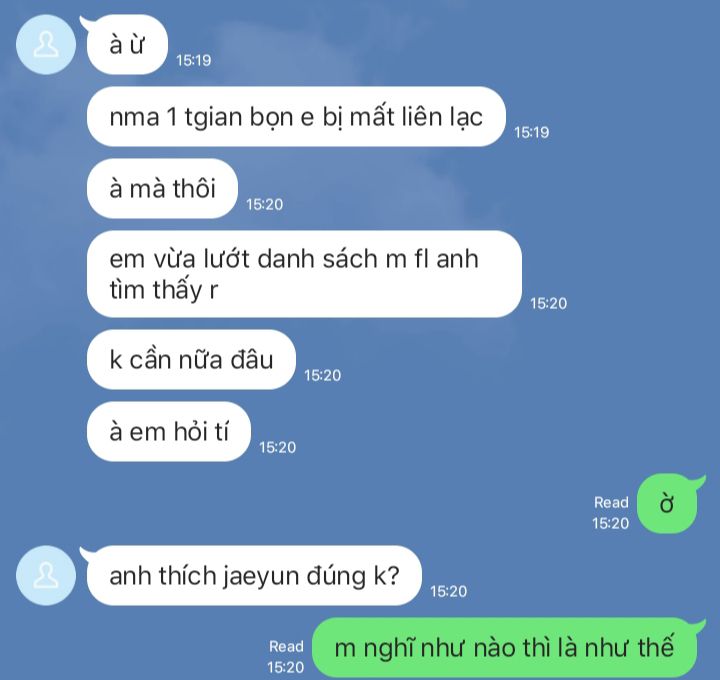Tap the 'à em hỏi tí' message
Screen dimensions: 720x680
[x=169, y=432]
